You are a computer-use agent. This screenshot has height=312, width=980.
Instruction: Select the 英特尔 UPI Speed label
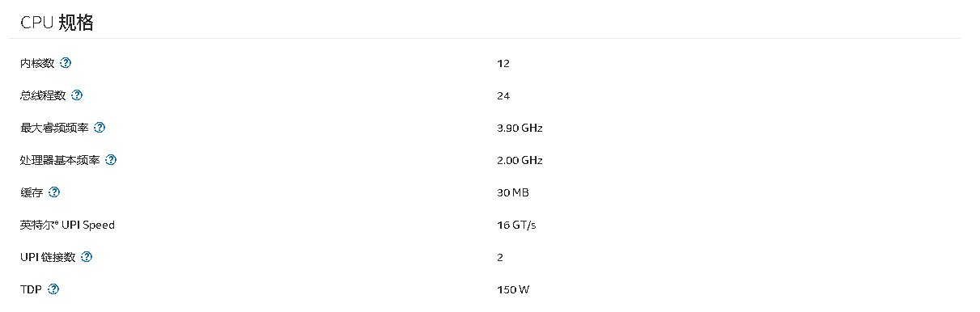coord(67,225)
